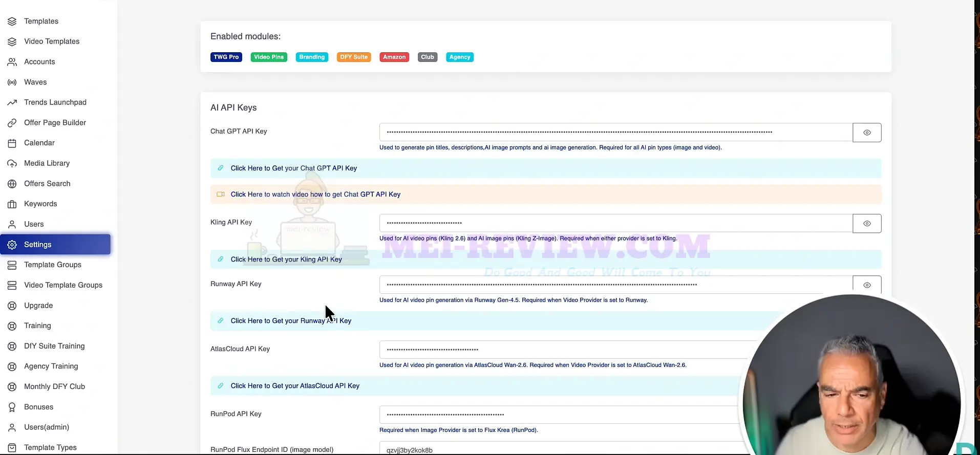
Task: Click the Agency Training lifebuoy icon
Action: (x=12, y=366)
